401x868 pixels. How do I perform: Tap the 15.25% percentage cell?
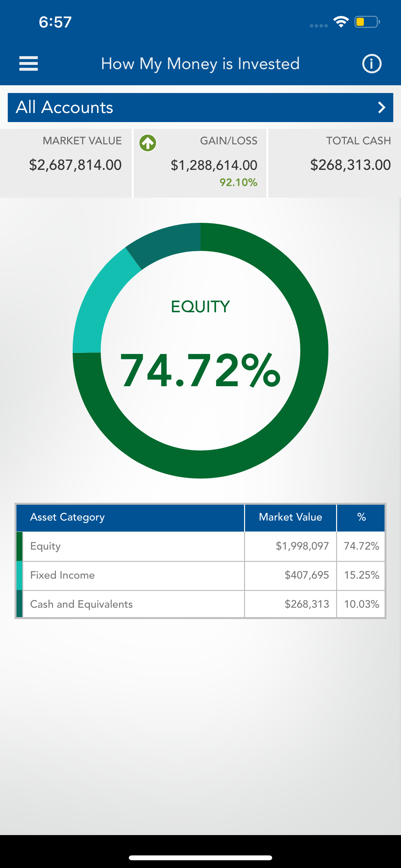(x=362, y=575)
